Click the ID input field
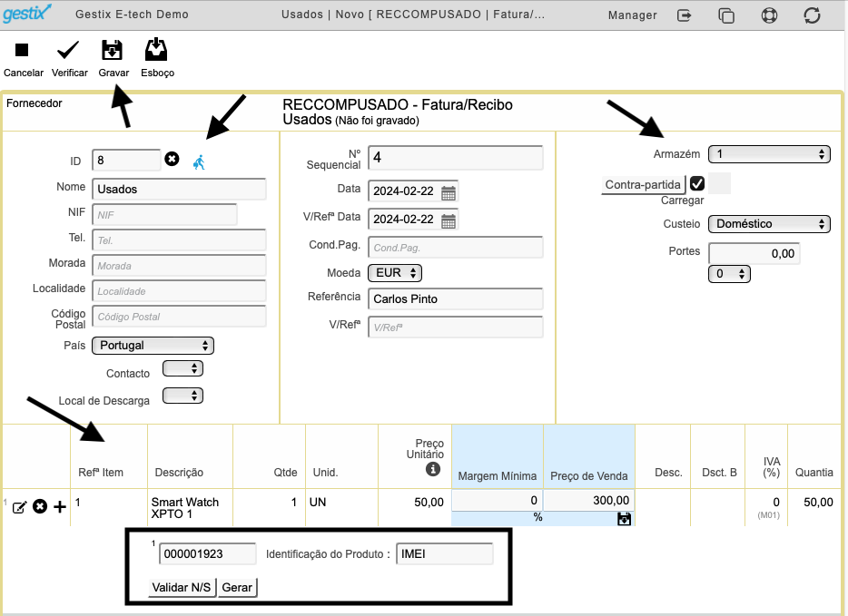The width and height of the screenshot is (848, 616). click(x=126, y=160)
